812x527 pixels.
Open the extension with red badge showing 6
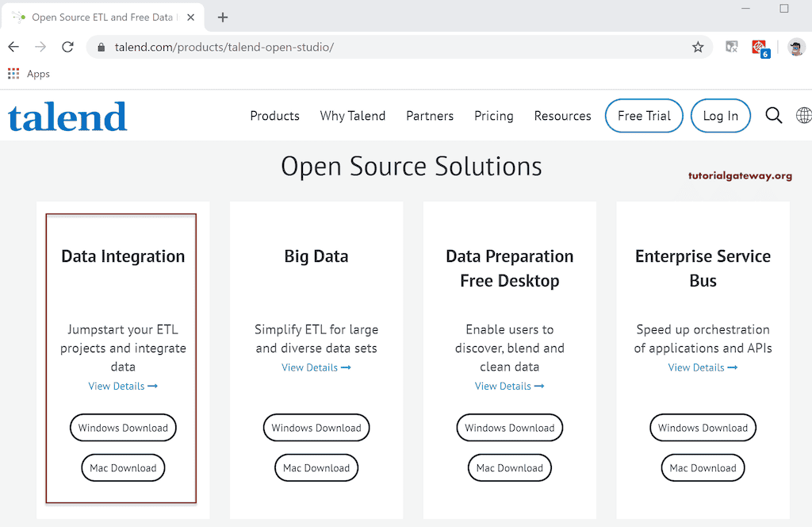760,47
